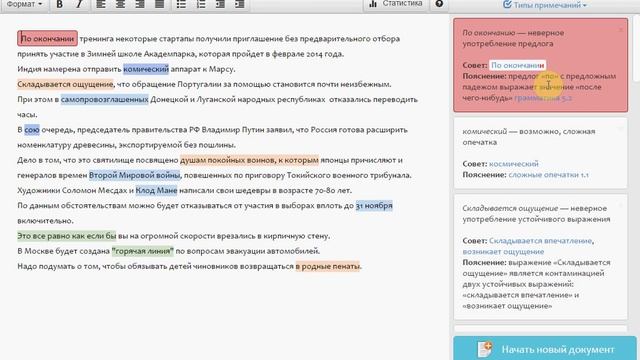Open сложные опечатки 1.1 link

click(548, 175)
